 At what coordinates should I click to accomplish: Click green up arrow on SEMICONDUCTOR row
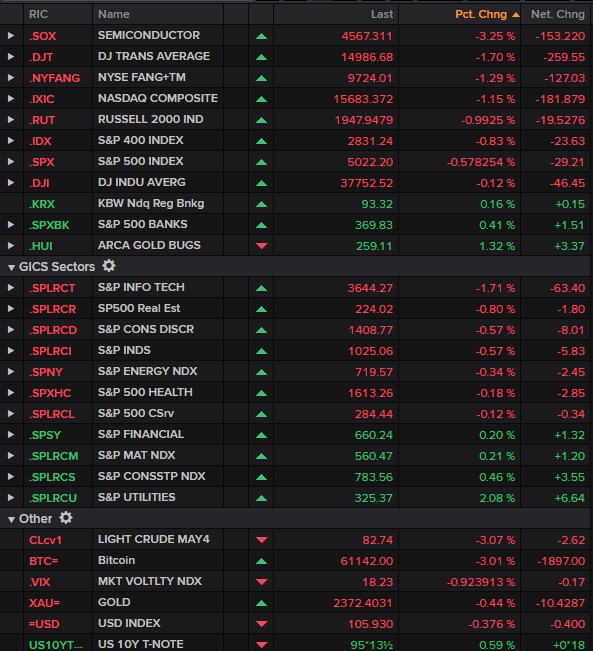pos(261,36)
